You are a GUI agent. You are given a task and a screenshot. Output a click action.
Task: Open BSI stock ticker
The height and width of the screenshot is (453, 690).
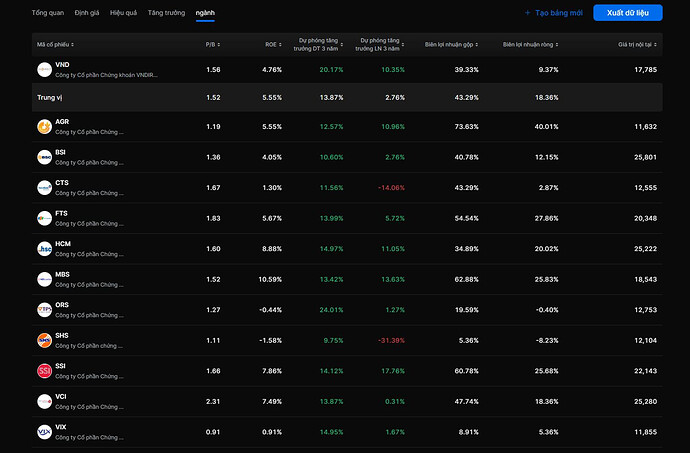[60, 152]
